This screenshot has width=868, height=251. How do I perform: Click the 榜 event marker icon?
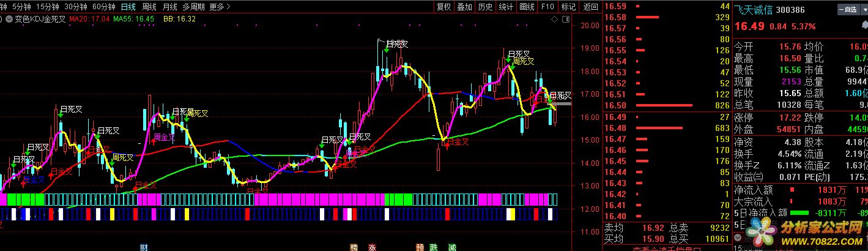coord(354,247)
